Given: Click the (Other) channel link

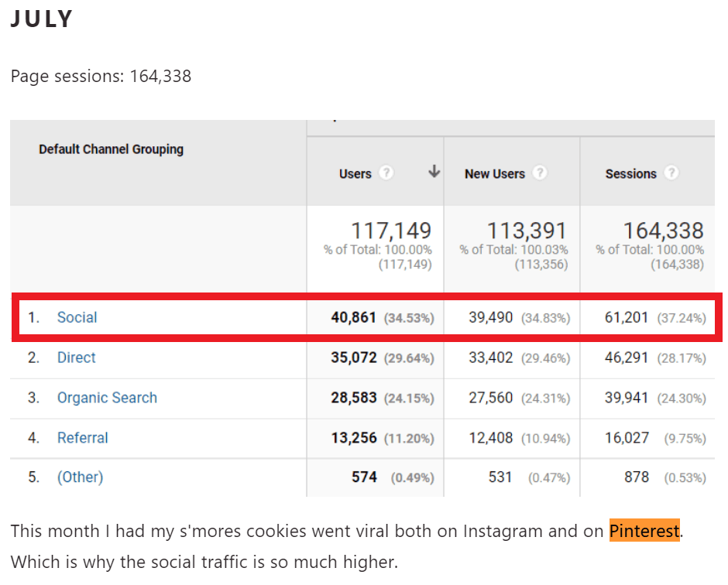Looking at the screenshot, I should (x=80, y=477).
